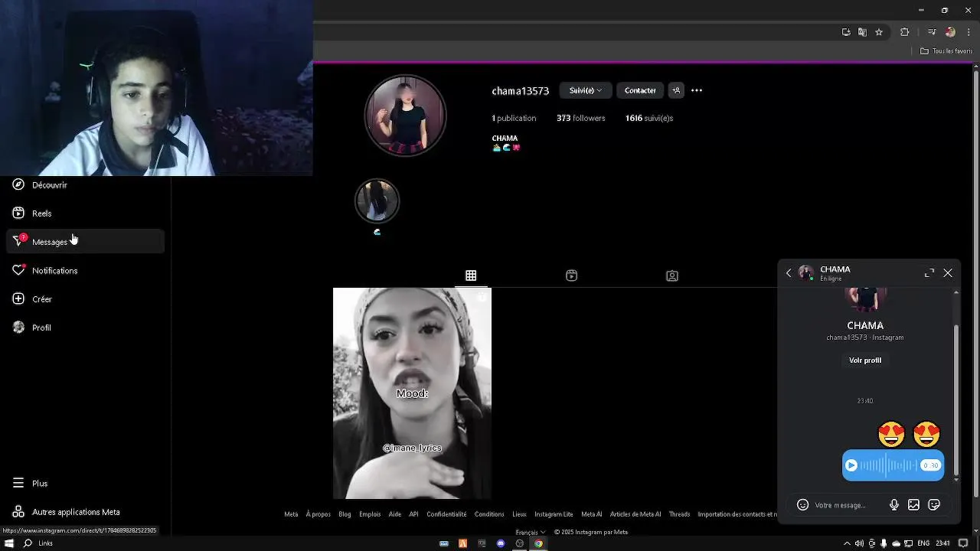Click the Windows Start button
This screenshot has height=551, width=980.
click(9, 543)
